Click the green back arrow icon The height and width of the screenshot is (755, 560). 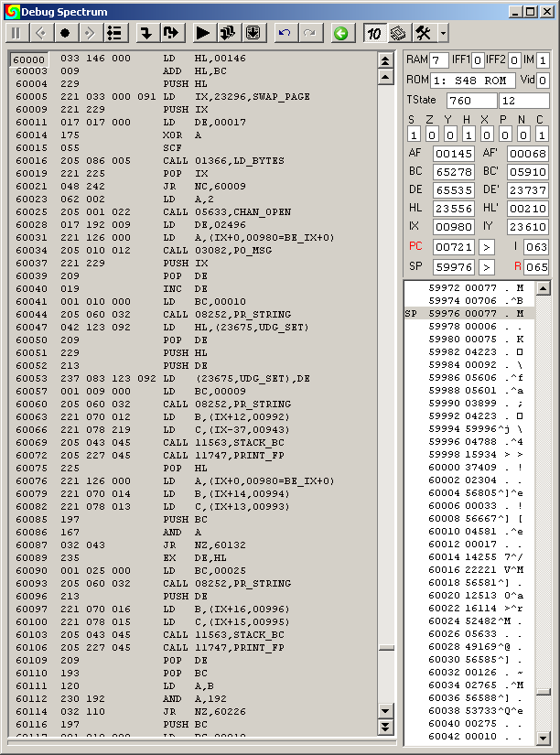point(341,33)
